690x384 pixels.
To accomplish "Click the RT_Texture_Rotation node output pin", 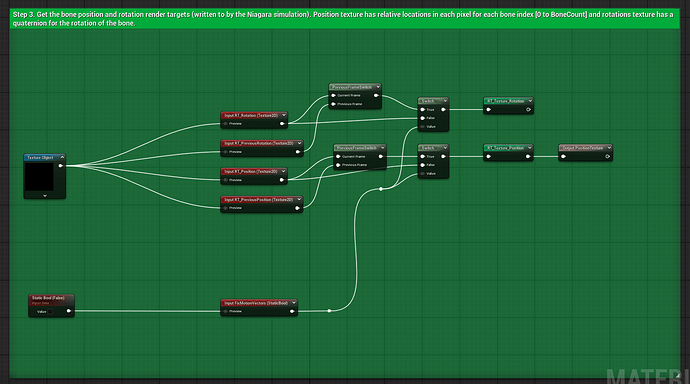I will (529, 110).
